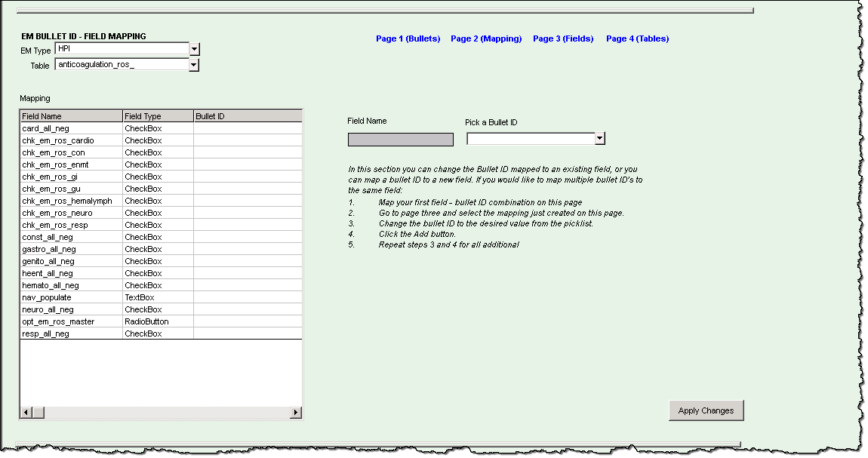Screen dimensions: 868x458
Task: Click the Field Type column header
Action: (158, 116)
